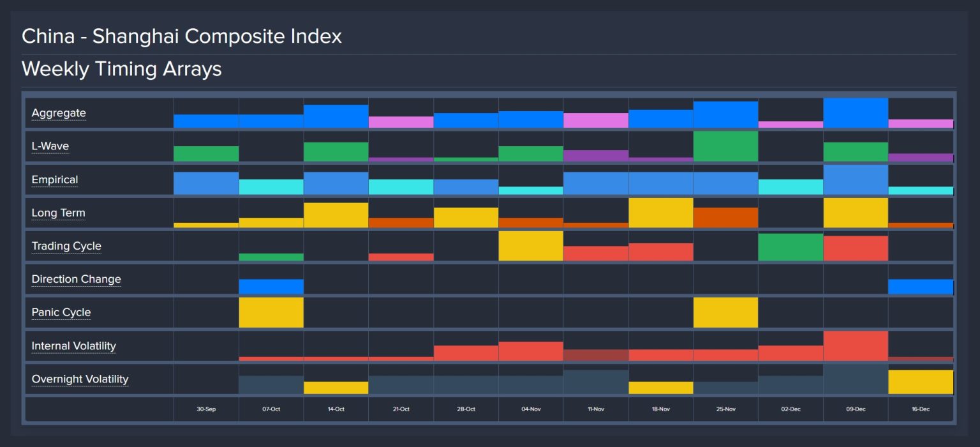Select L-Wave tall green bar for 25-Nov

(x=725, y=146)
